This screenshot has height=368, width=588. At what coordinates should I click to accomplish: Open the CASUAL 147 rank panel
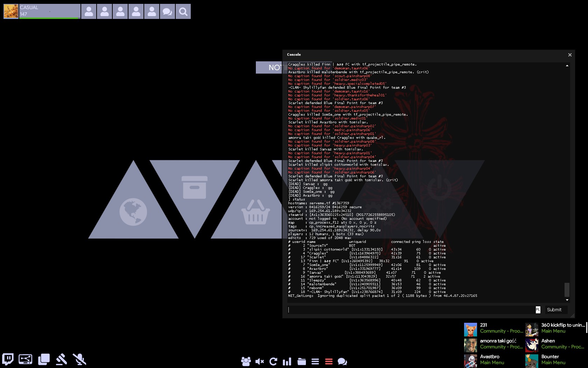(x=49, y=11)
